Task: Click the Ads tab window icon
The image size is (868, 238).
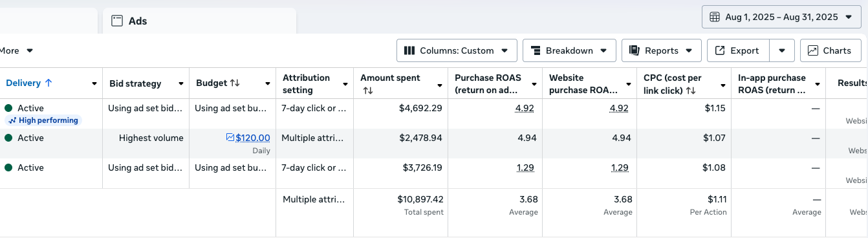Action: 117,21
